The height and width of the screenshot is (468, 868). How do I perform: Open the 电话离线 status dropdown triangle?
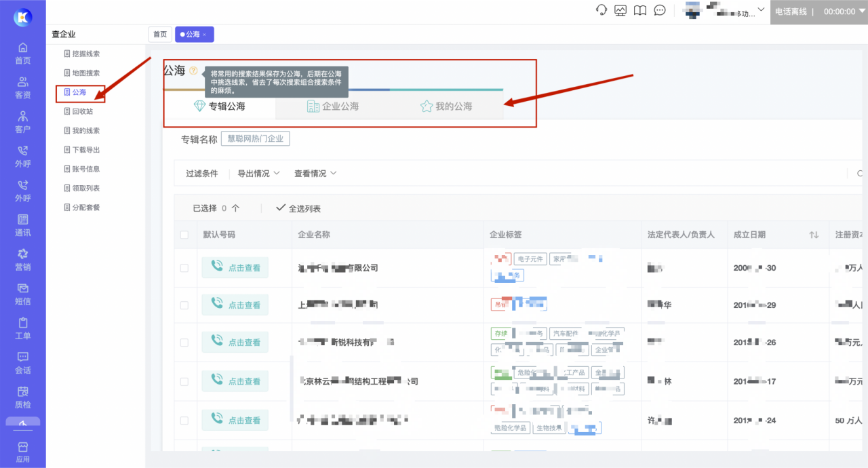pyautogui.click(x=861, y=12)
